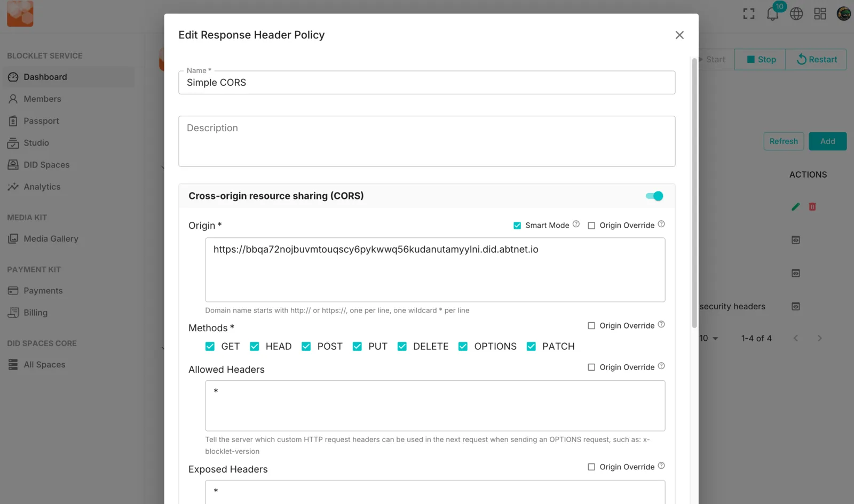Open the notifications bell icon
The width and height of the screenshot is (854, 504).
(772, 14)
